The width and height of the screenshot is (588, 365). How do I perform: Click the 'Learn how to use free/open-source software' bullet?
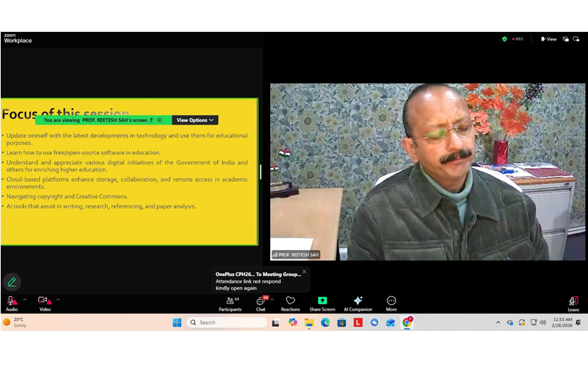(x=83, y=153)
